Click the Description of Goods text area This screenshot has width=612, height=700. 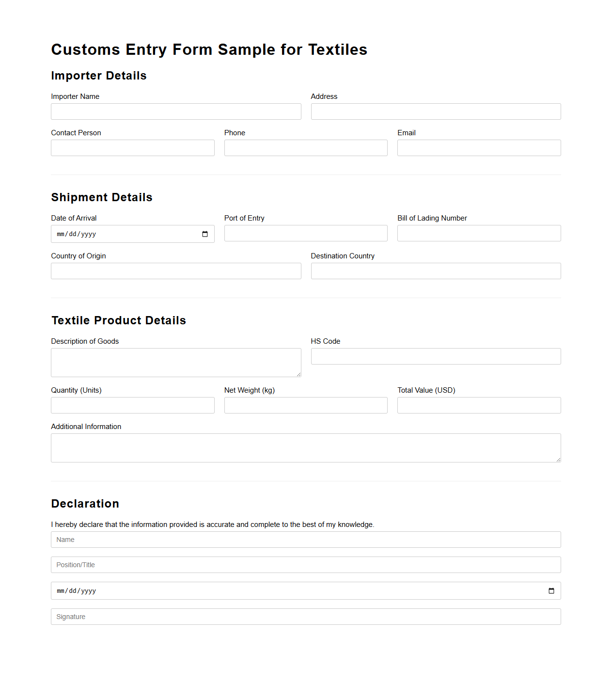coord(176,362)
